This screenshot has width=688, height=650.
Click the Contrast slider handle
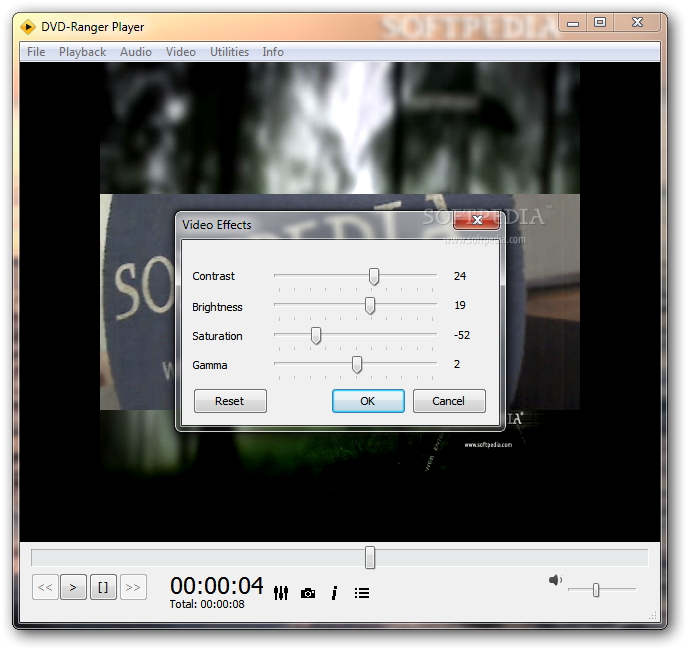click(374, 277)
